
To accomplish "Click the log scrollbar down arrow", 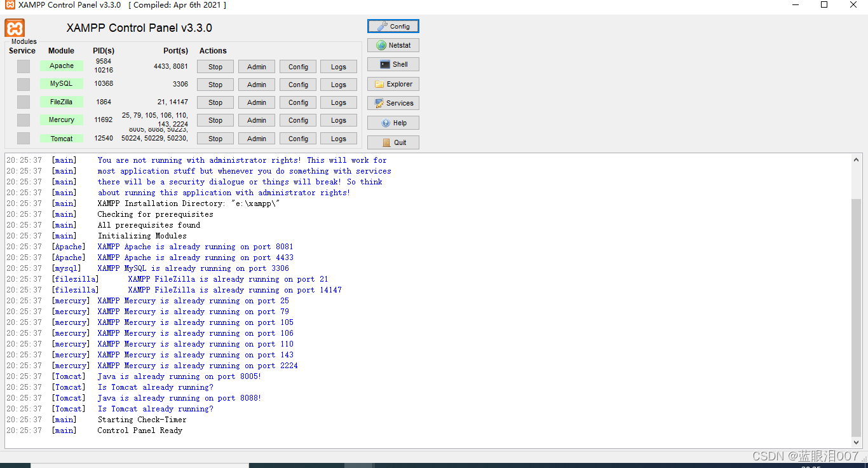I will 857,442.
